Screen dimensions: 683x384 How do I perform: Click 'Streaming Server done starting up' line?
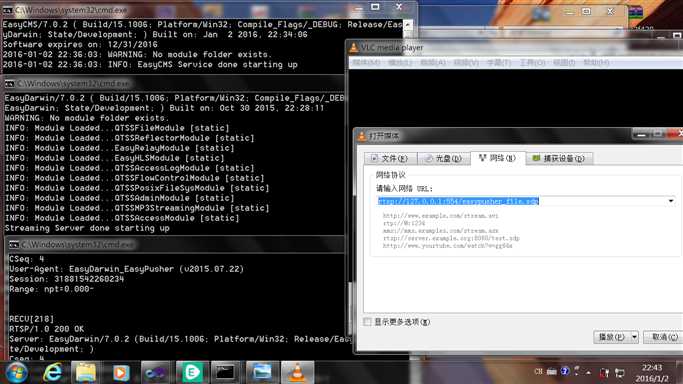[87, 228]
